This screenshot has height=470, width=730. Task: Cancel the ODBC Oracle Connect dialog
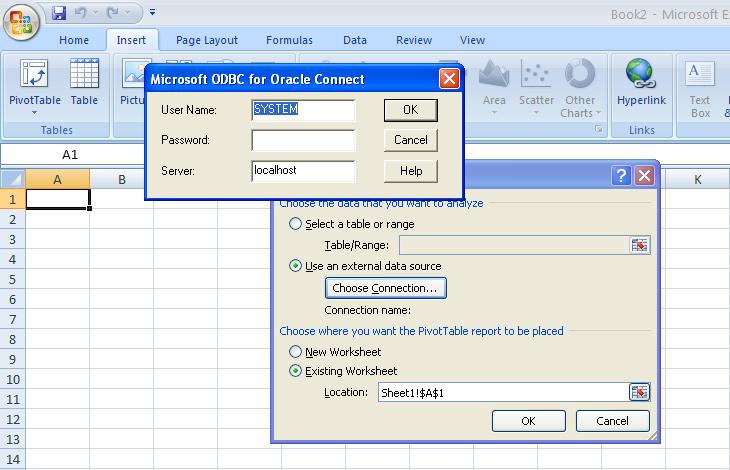click(x=411, y=140)
